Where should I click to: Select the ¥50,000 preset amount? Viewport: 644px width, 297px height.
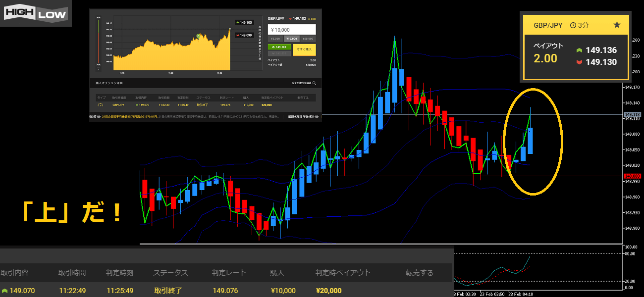[308, 38]
